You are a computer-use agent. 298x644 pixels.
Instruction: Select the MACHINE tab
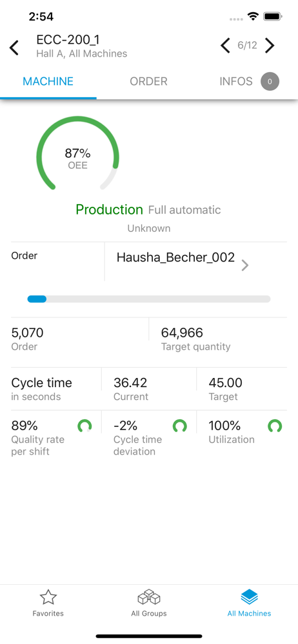(x=48, y=81)
